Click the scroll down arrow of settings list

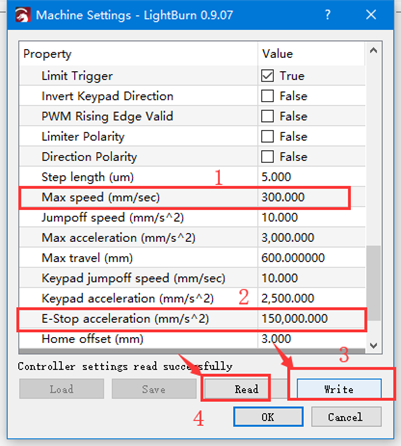pos(373,345)
